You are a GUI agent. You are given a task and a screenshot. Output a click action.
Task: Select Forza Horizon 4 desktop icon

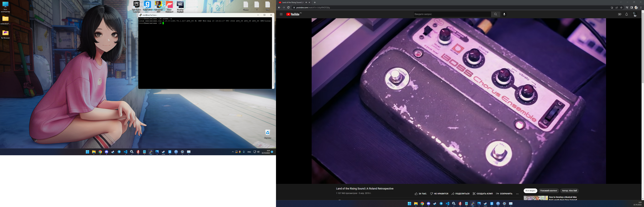[169, 7]
